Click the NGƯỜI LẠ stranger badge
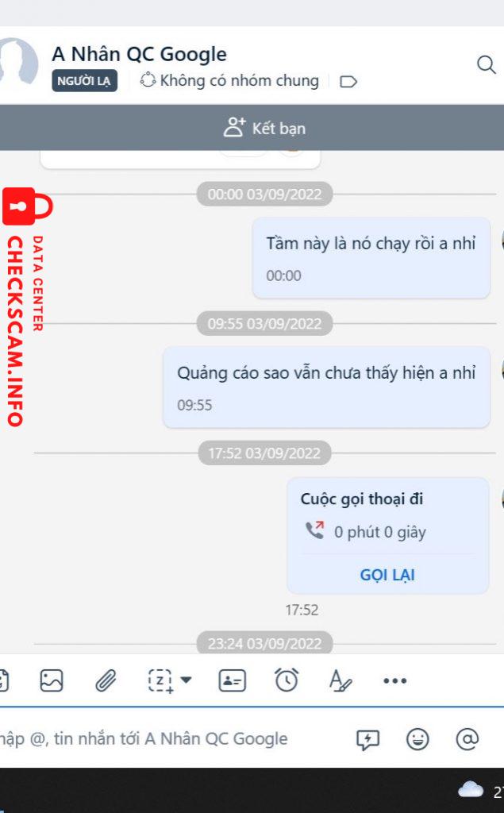Screen dimensions: 504x813 pyautogui.click(x=84, y=81)
